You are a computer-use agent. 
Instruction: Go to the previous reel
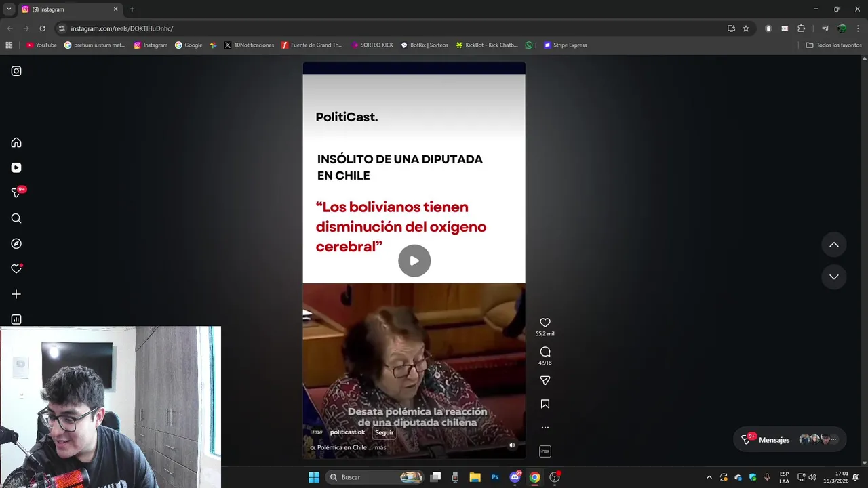tap(834, 245)
